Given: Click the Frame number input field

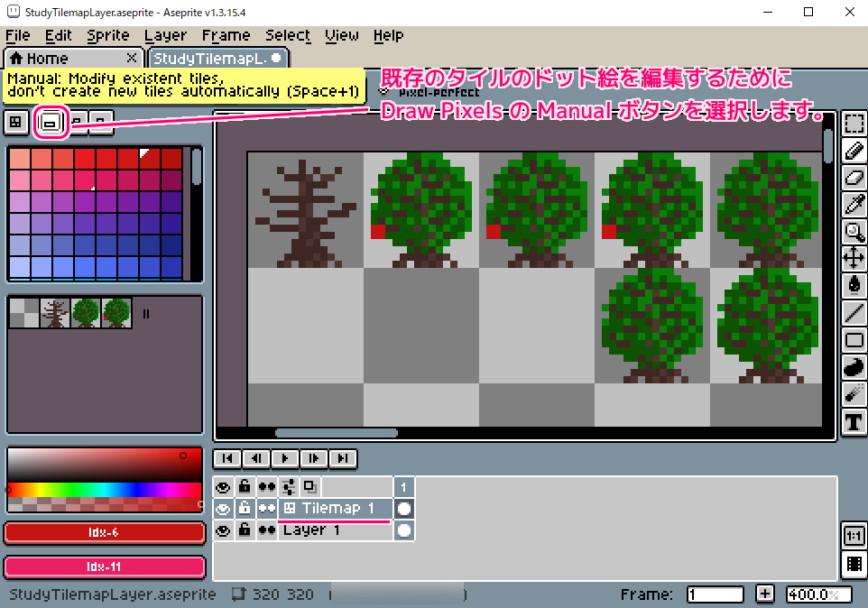Looking at the screenshot, I should 715,594.
